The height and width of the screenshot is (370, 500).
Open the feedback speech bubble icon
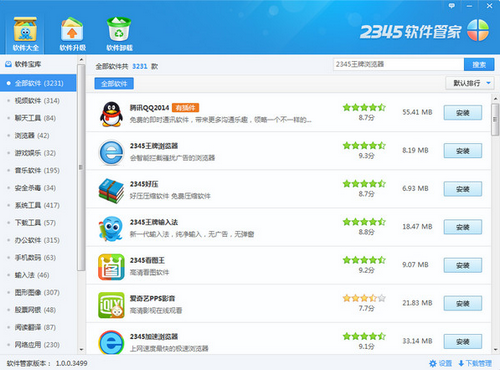[452, 6]
